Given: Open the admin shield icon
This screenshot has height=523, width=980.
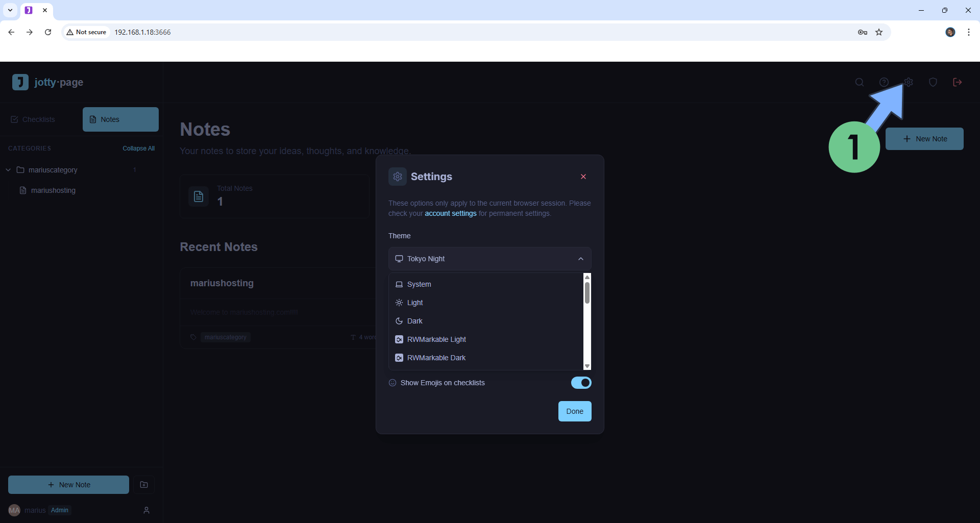Looking at the screenshot, I should pyautogui.click(x=933, y=82).
